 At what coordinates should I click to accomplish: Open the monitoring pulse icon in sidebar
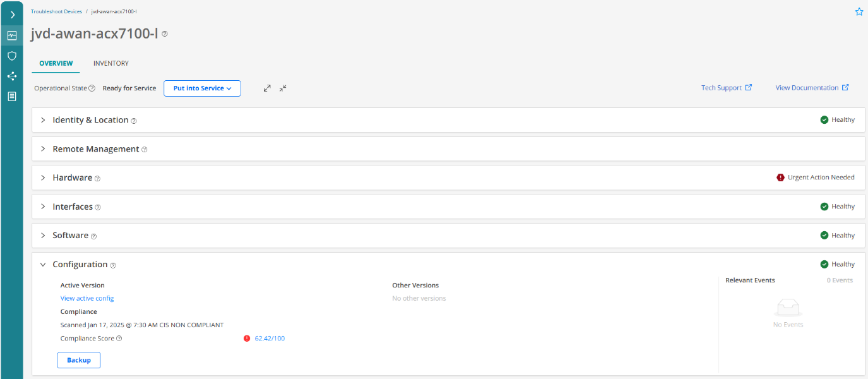click(12, 35)
